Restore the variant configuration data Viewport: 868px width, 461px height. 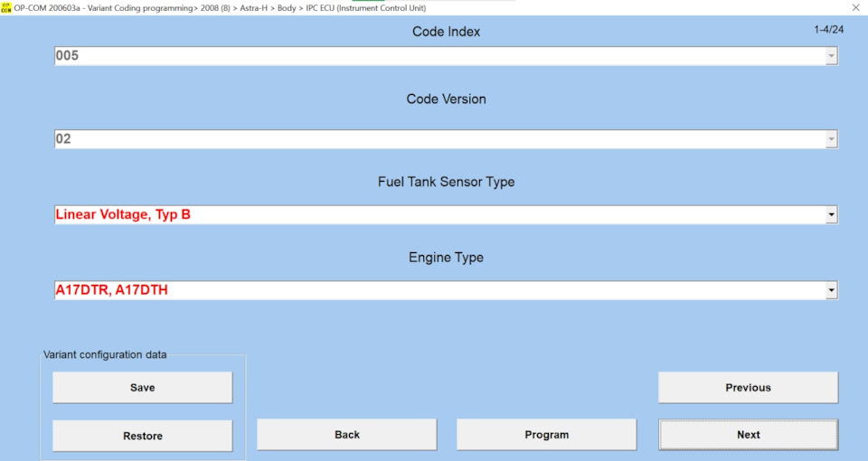click(142, 436)
